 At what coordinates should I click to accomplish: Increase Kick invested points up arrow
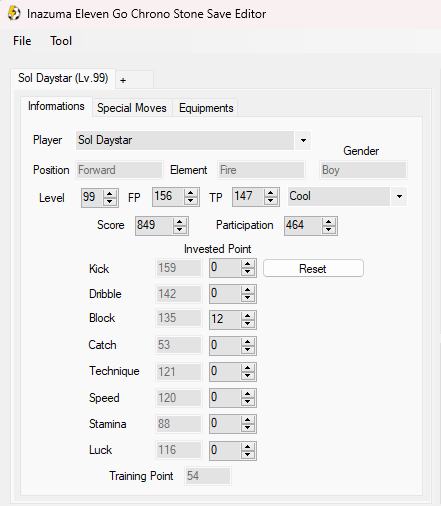tap(248, 264)
